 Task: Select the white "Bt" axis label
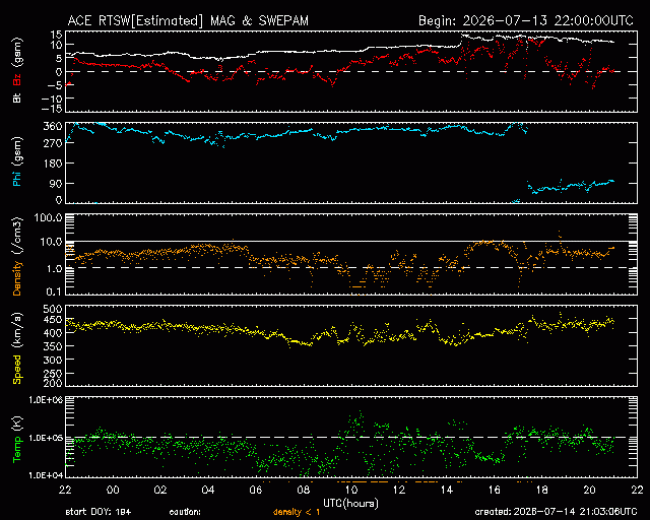click(x=17, y=97)
